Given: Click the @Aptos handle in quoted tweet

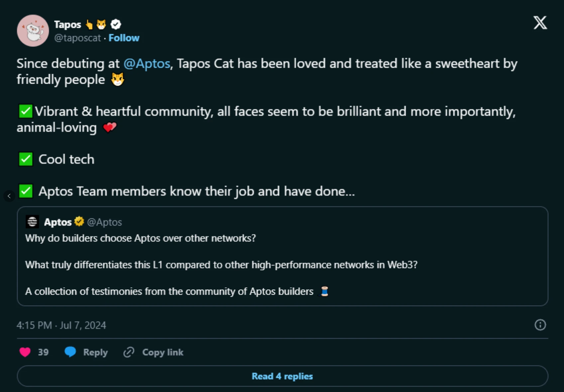Looking at the screenshot, I should (x=104, y=222).
